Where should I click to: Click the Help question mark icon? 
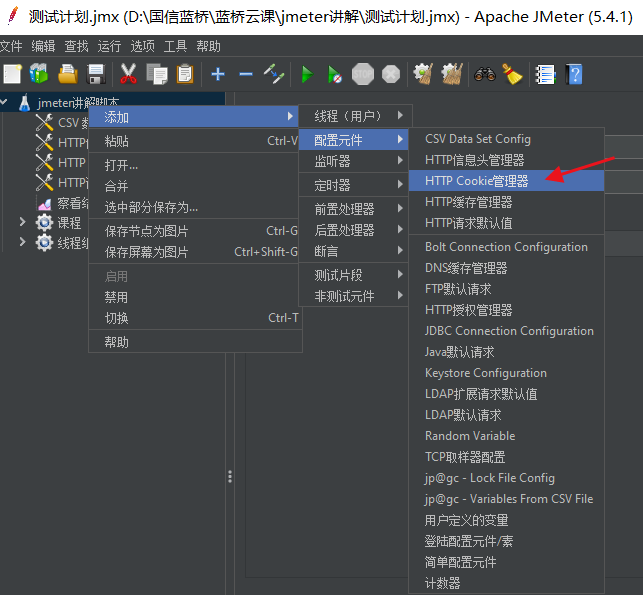tap(574, 74)
